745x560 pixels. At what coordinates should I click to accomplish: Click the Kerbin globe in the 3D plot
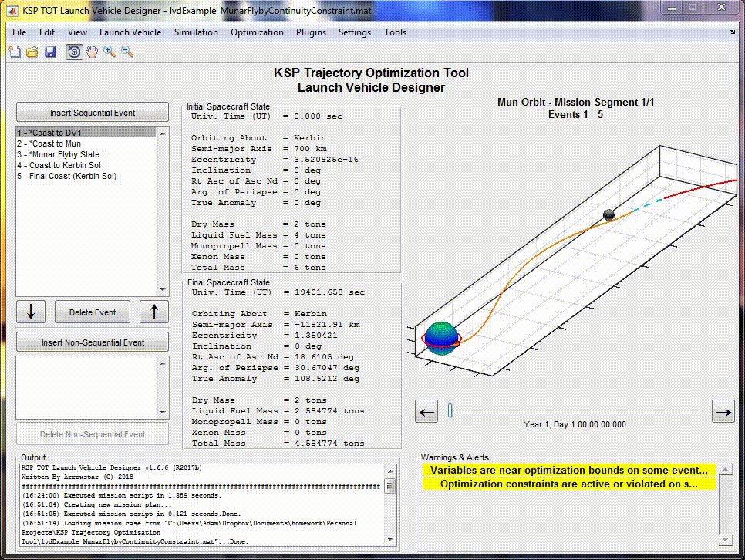coord(442,339)
